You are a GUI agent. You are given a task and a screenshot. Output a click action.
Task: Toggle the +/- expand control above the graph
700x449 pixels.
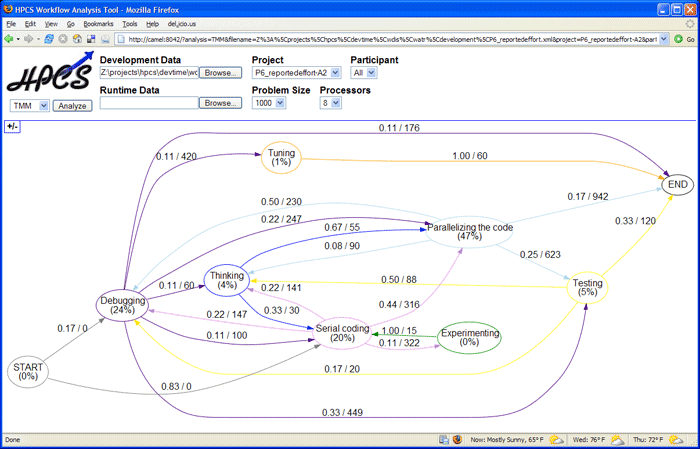(11, 126)
